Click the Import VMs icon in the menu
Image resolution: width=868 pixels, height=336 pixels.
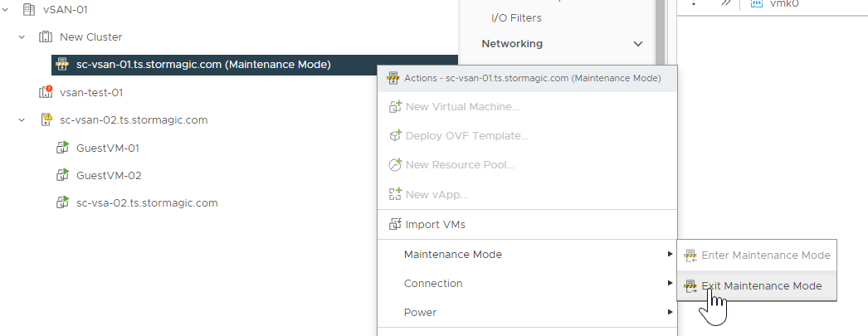395,224
